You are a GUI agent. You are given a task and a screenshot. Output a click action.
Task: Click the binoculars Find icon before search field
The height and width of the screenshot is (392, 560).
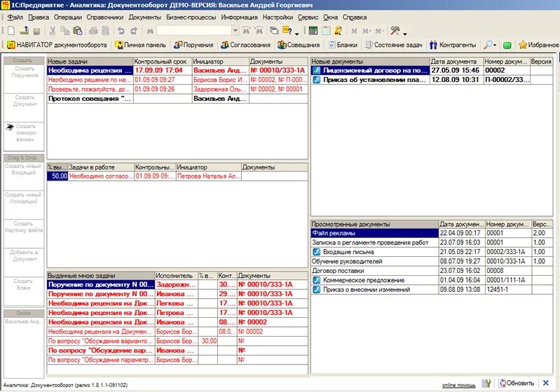pos(150,31)
